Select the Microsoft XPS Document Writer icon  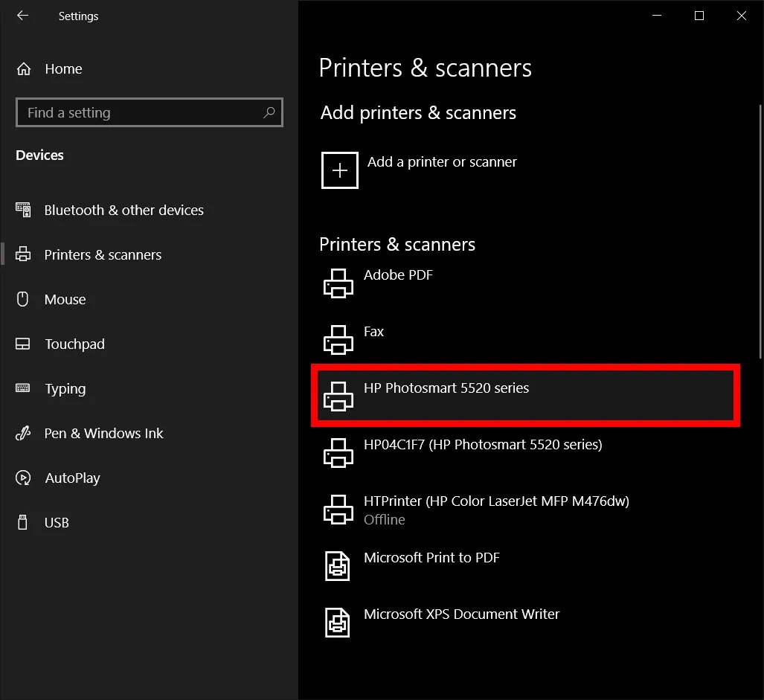pyautogui.click(x=337, y=623)
